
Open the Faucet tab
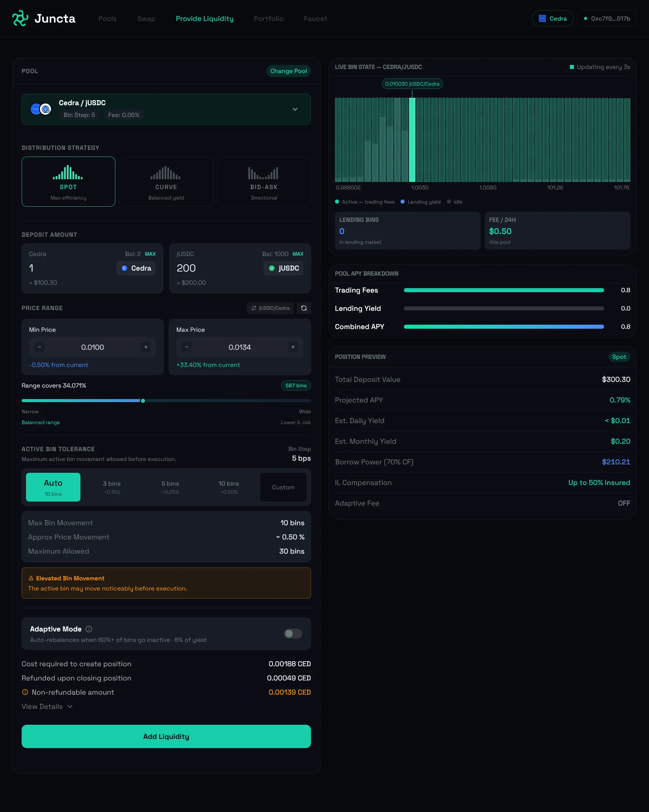click(x=315, y=19)
